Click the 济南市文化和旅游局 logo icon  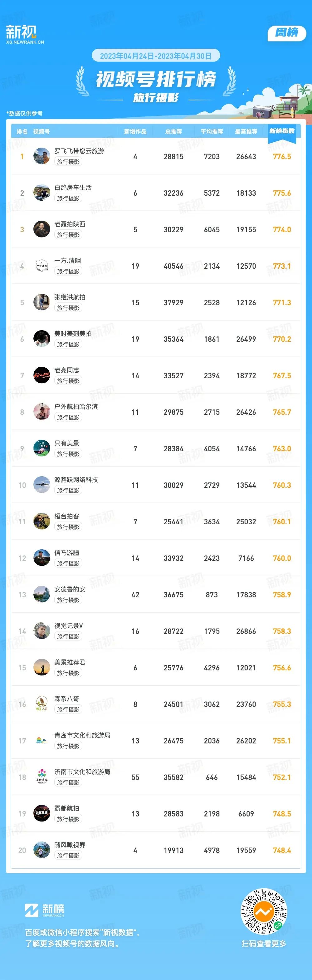click(42, 777)
